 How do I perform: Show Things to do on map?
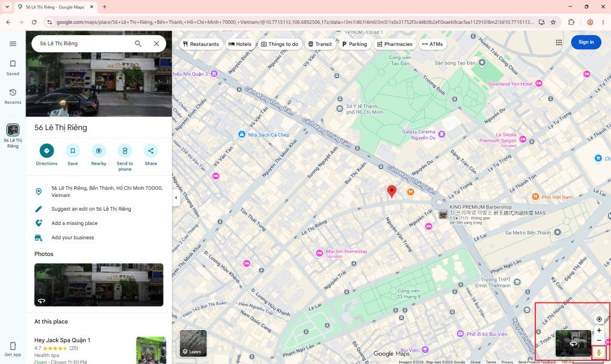279,44
